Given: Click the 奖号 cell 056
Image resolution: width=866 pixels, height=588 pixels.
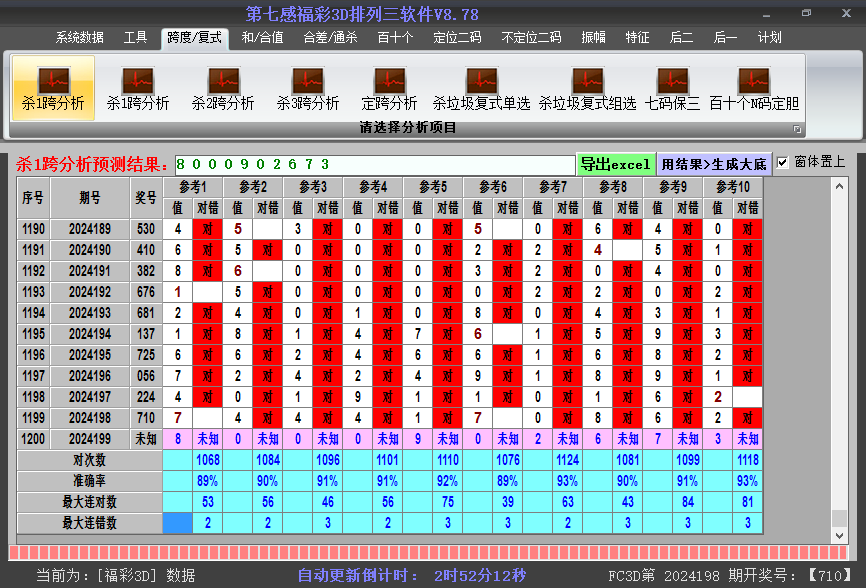Looking at the screenshot, I should tap(146, 376).
